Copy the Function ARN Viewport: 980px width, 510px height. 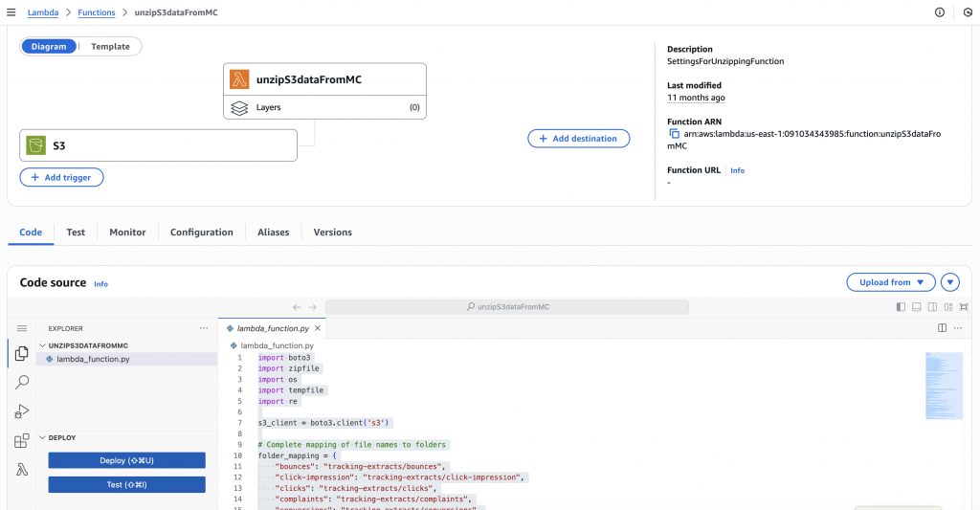point(674,134)
